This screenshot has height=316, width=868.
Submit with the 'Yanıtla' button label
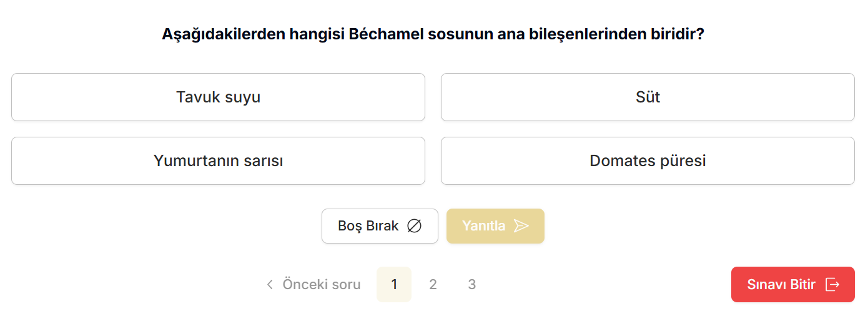click(484, 226)
